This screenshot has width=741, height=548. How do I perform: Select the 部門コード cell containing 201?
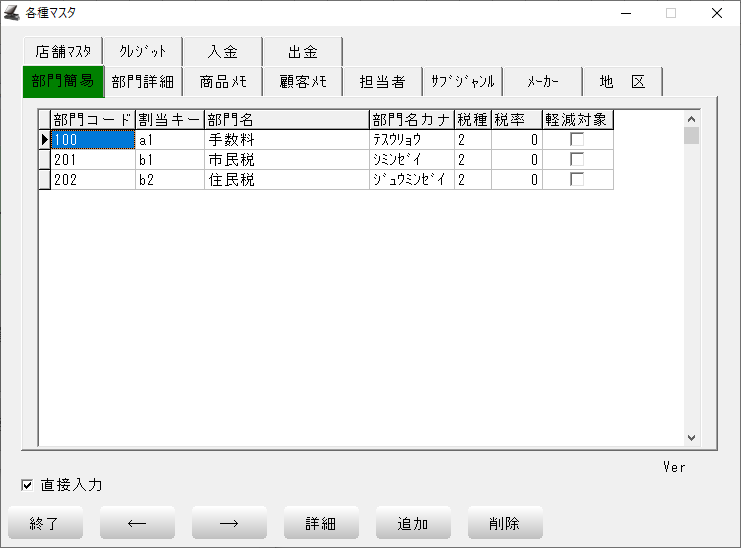92,160
